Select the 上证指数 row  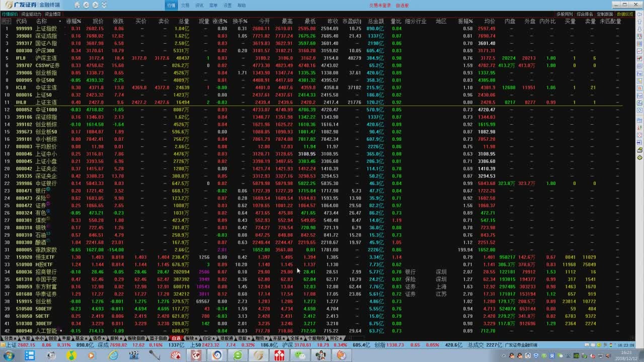tap(312, 29)
